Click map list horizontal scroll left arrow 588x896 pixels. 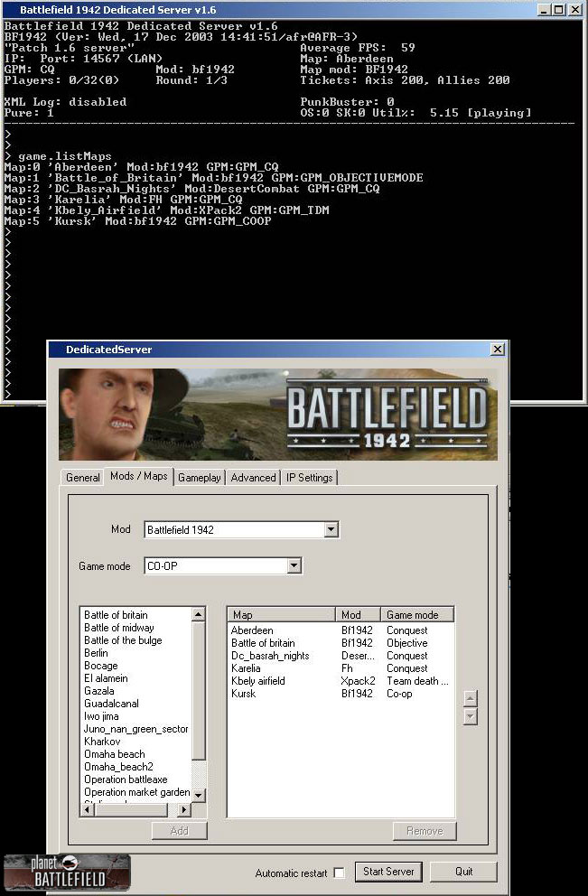point(87,809)
